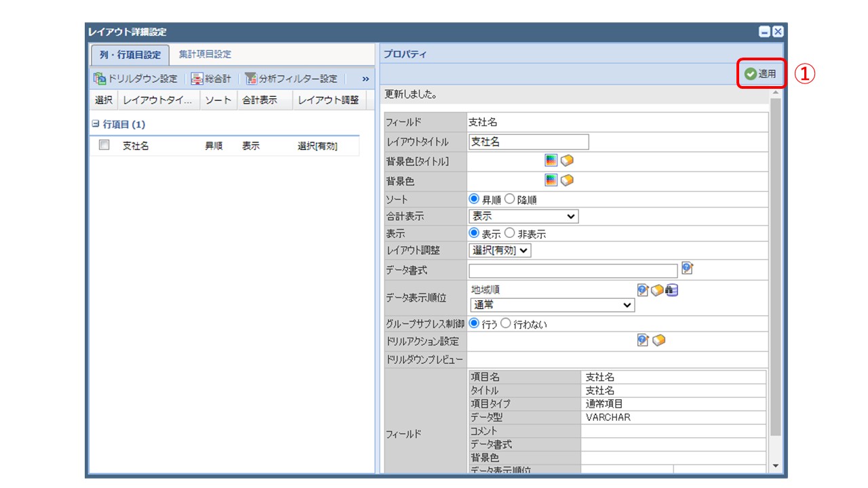Image resolution: width=868 pixels, height=488 pixels.
Task: Select the 総合計 toolbar icon
Action: (197, 78)
